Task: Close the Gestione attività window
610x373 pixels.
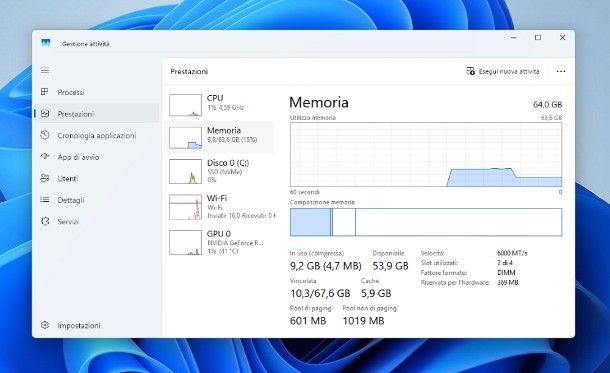Action: 562,37
